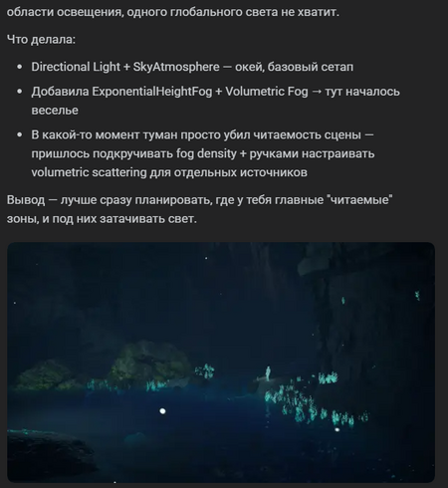Click the arrow symbol after 'Volumetric Fog'
Image resolution: width=448 pixels, height=488 pixels.
pyautogui.click(x=317, y=92)
